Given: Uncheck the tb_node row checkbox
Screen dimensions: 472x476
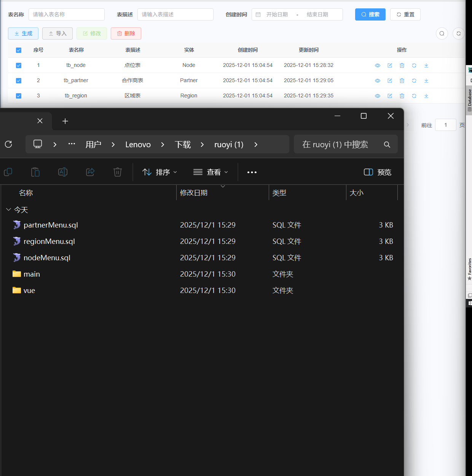Looking at the screenshot, I should 19,65.
